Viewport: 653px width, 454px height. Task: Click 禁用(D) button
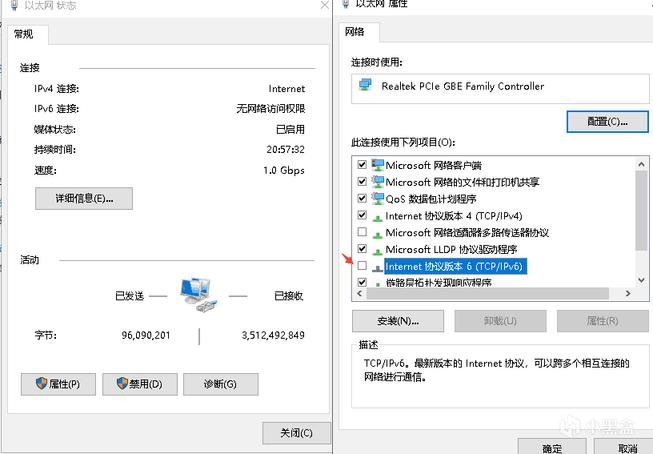coord(140,384)
